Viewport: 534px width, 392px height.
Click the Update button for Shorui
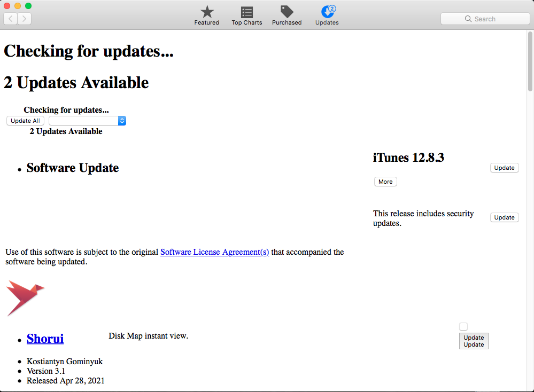pyautogui.click(x=474, y=341)
